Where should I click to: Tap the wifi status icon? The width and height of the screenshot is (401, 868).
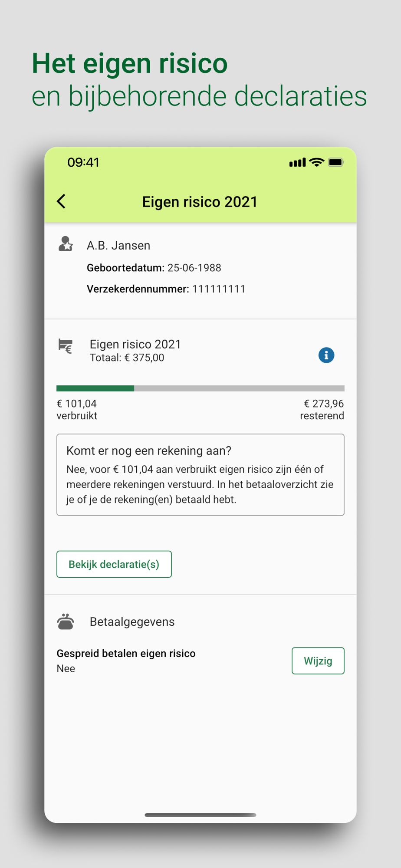click(x=317, y=162)
